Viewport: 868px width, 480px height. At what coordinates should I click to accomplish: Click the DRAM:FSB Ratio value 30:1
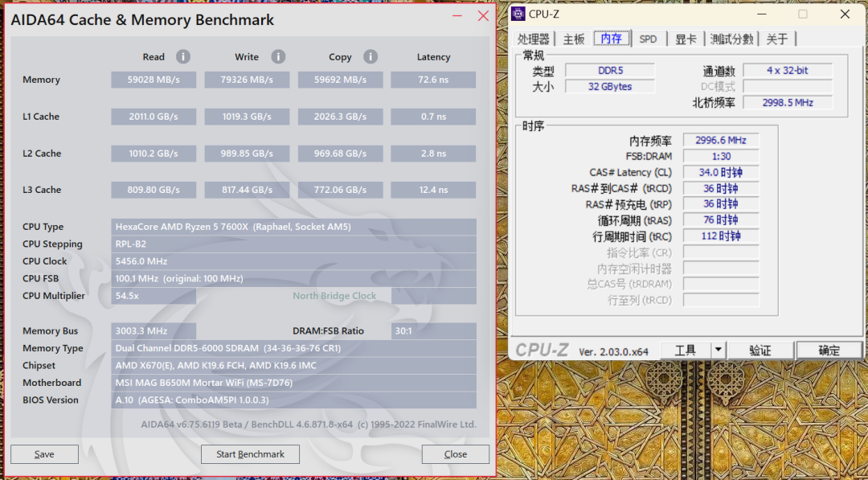(x=433, y=331)
